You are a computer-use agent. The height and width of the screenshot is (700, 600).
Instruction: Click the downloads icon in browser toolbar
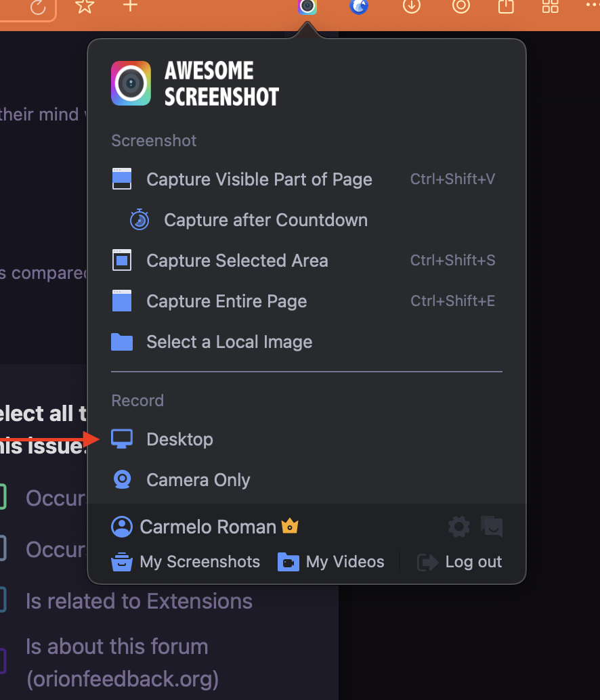[411, 7]
